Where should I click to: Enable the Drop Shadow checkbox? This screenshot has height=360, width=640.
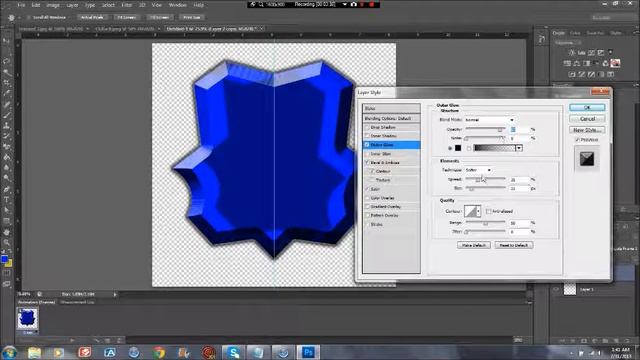coord(367,127)
